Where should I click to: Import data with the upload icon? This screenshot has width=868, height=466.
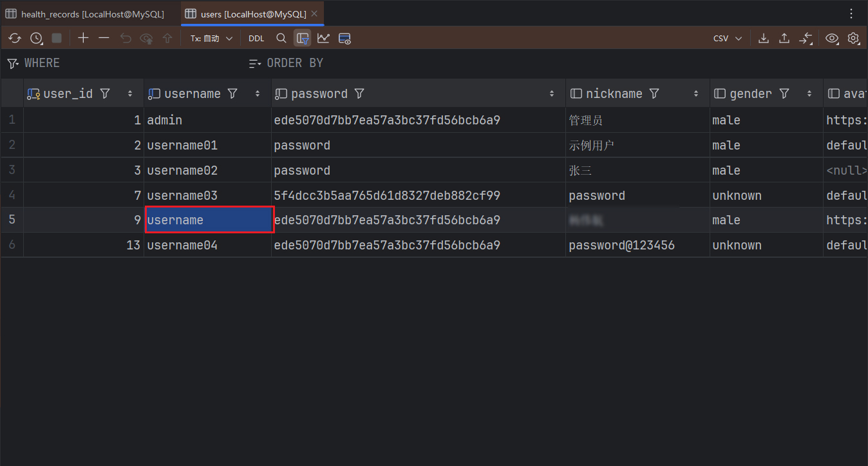pyautogui.click(x=784, y=38)
